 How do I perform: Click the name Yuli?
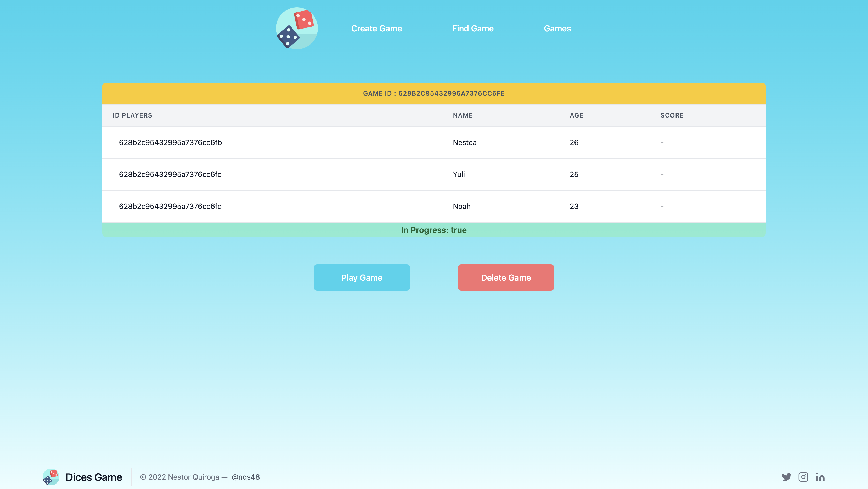pyautogui.click(x=459, y=174)
